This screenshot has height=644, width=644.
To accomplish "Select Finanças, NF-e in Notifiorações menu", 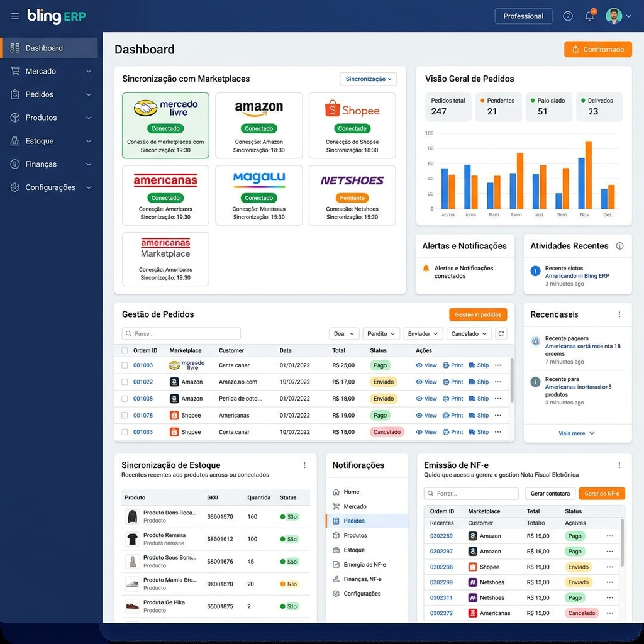I will [x=367, y=579].
